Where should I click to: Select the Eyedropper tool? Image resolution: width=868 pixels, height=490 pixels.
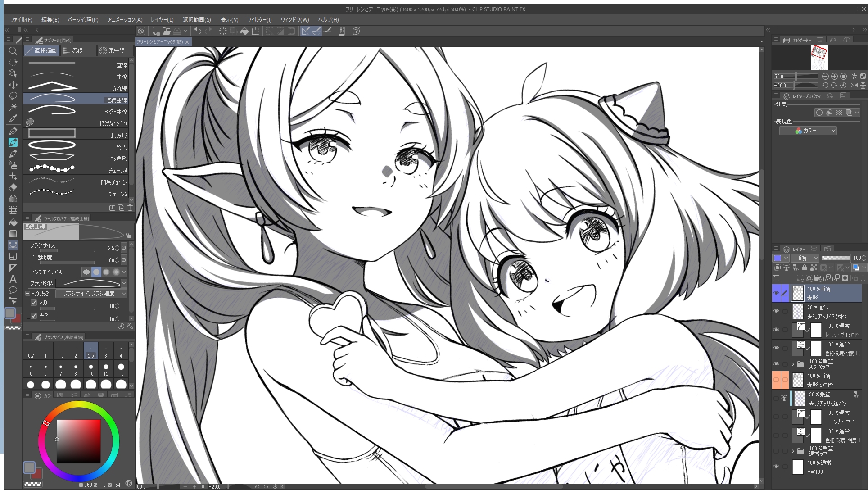click(13, 119)
